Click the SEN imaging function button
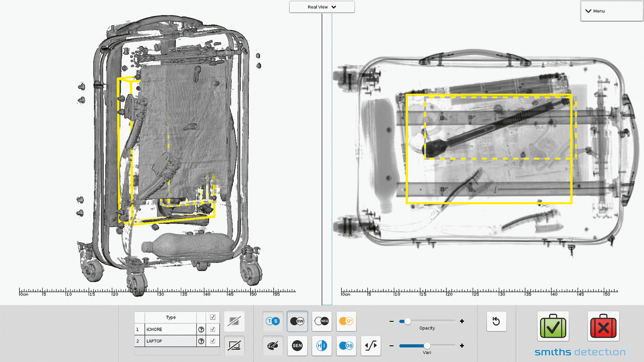 [x=297, y=346]
